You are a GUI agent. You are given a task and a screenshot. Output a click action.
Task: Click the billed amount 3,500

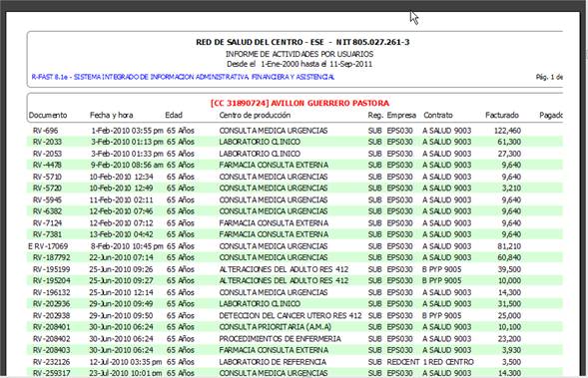click(511, 362)
